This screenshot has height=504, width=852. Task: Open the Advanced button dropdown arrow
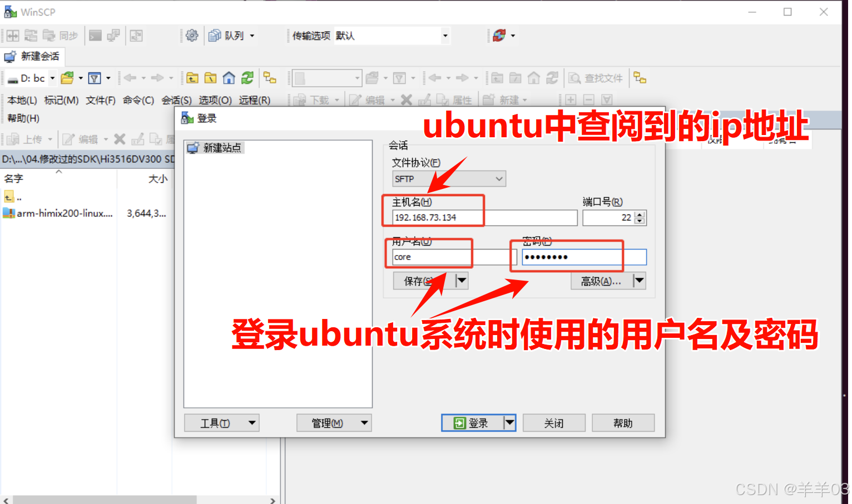click(x=640, y=281)
